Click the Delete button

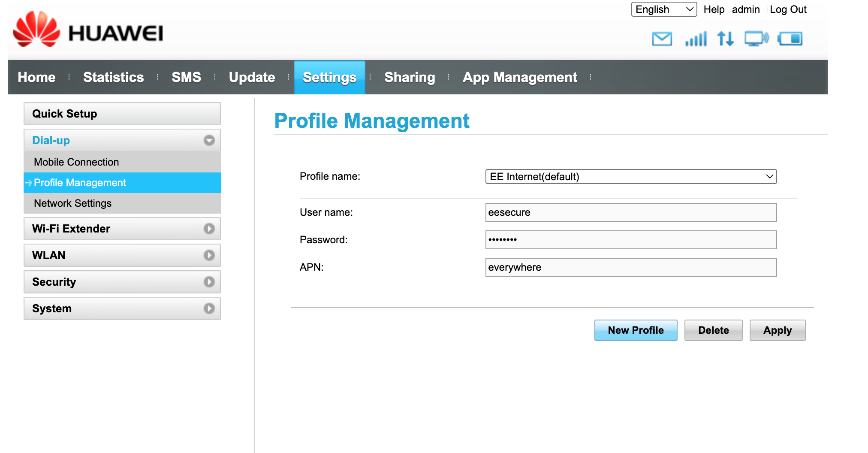pos(713,330)
